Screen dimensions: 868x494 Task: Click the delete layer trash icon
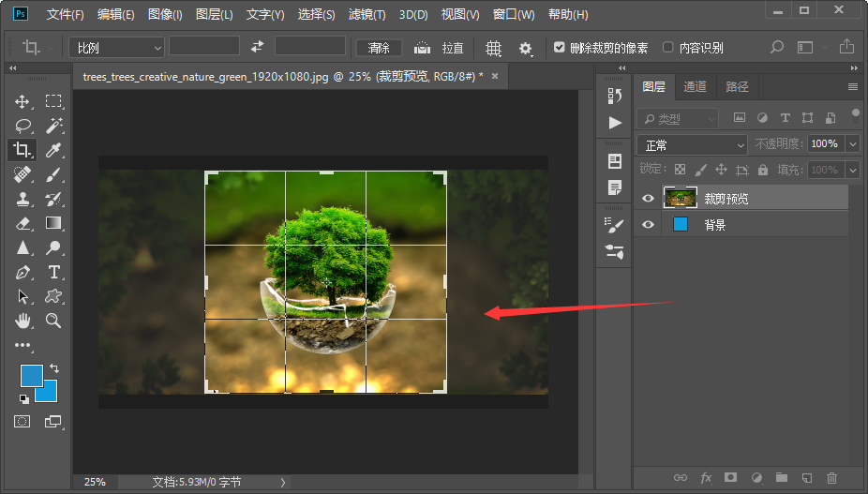pos(831,478)
